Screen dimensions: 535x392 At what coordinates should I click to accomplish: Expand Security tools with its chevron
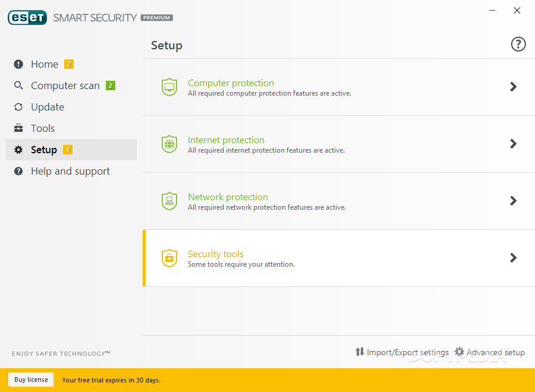coord(513,258)
